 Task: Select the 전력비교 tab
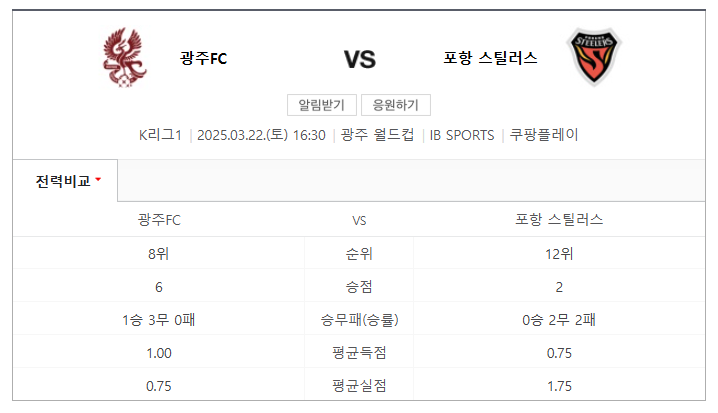click(x=63, y=181)
